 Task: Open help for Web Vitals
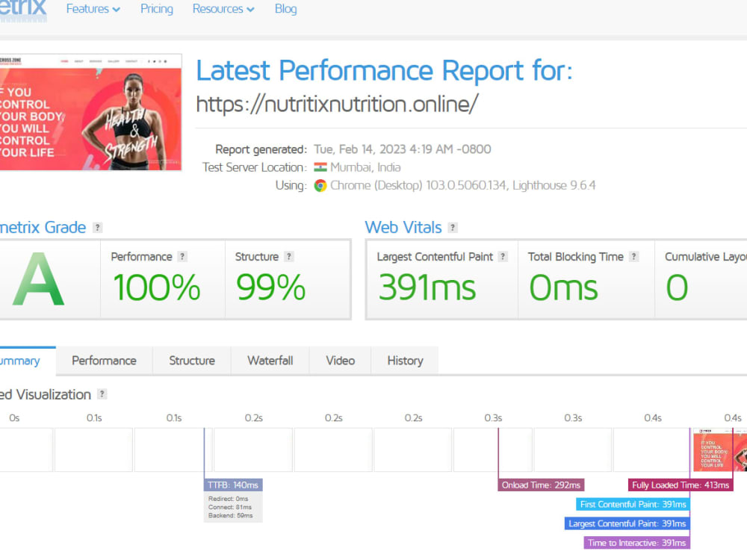tap(453, 228)
